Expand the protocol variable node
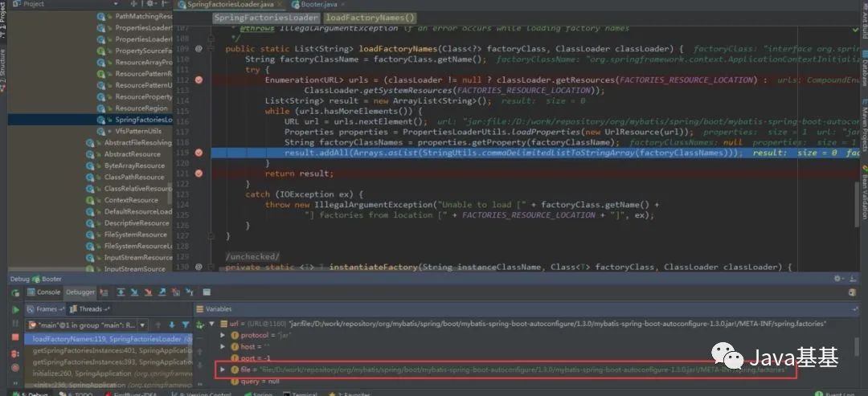Screen dimensions: 868x396 click(223, 335)
